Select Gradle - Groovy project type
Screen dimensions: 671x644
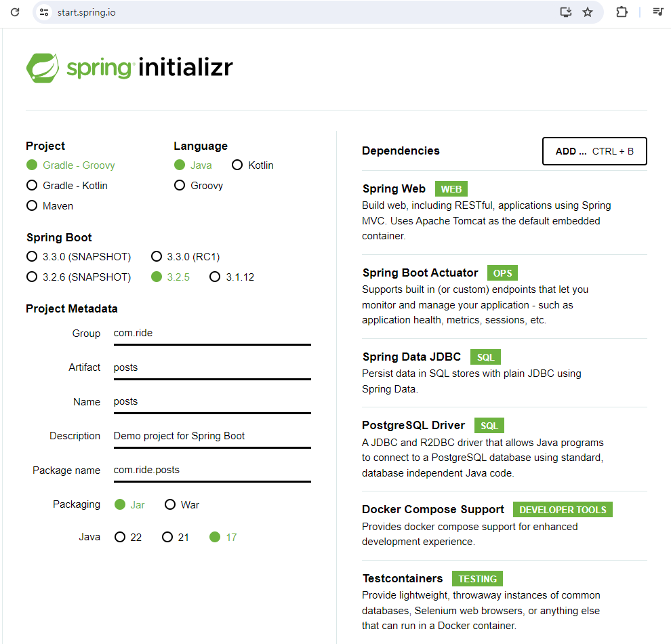pos(70,165)
